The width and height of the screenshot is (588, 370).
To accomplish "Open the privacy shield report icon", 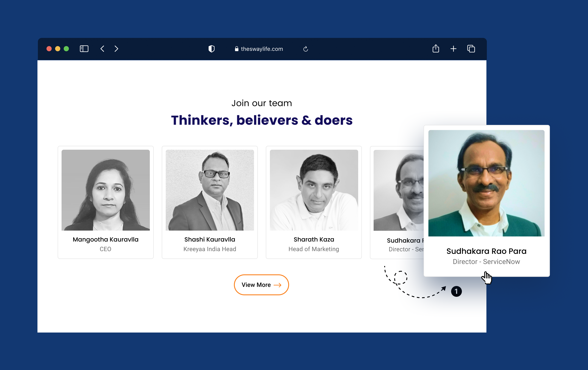I will [x=212, y=49].
